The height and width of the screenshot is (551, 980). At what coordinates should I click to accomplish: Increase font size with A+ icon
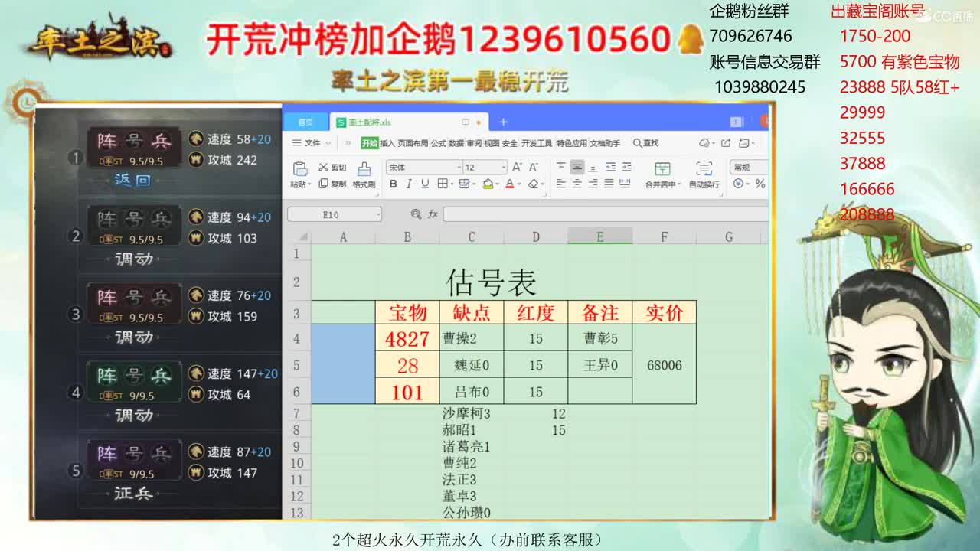point(517,167)
